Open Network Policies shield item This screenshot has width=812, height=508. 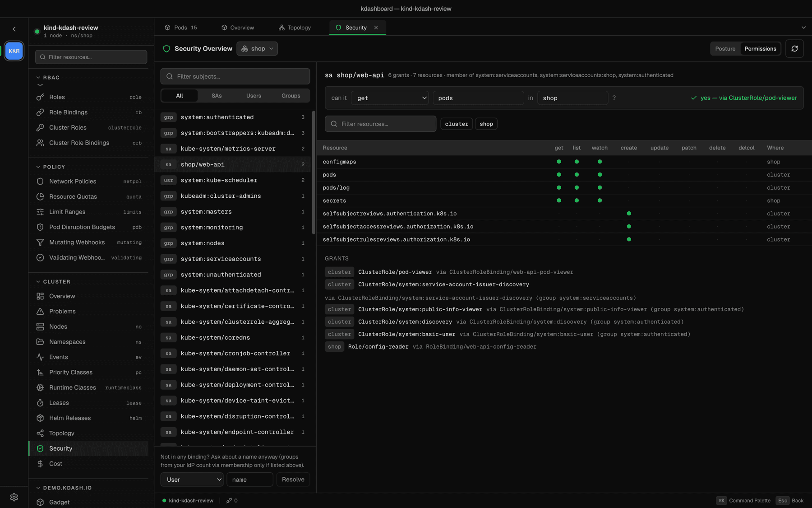pos(88,181)
